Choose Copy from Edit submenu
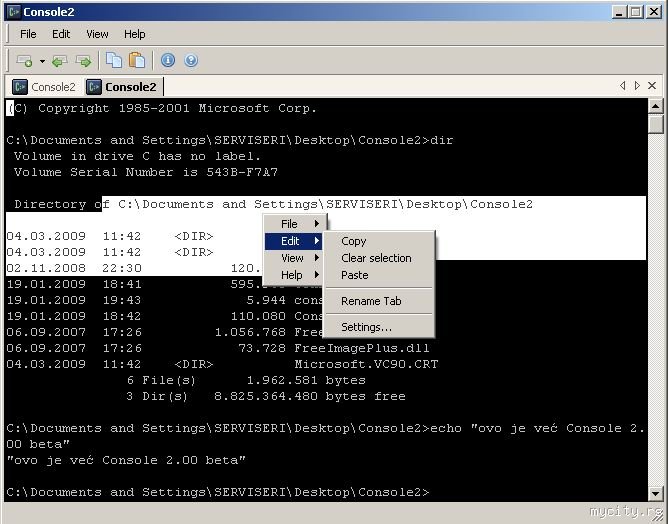This screenshot has width=668, height=524. [379, 241]
